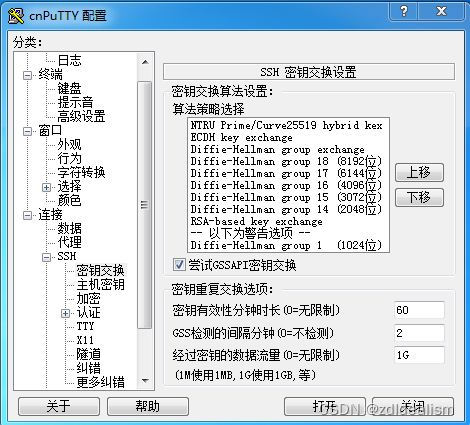Open the 加密 settings page
This screenshot has width=470, height=425.
(x=88, y=298)
